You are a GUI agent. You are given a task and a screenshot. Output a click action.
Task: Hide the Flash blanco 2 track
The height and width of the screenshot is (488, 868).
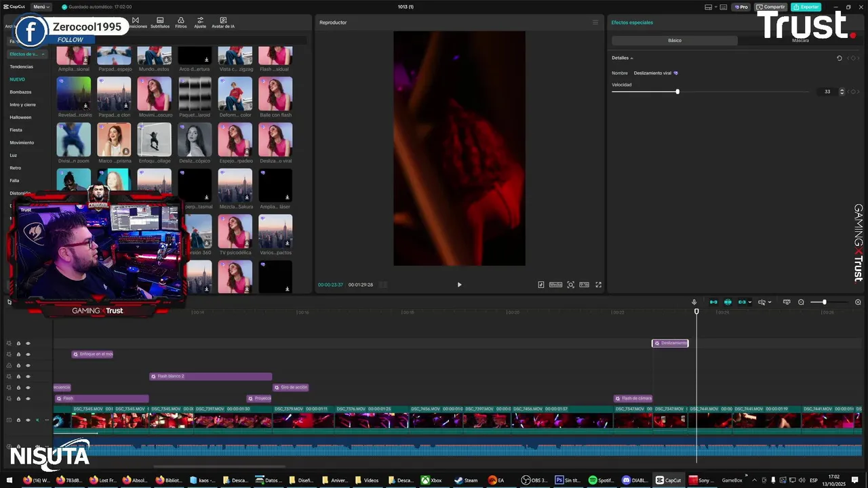click(x=28, y=376)
